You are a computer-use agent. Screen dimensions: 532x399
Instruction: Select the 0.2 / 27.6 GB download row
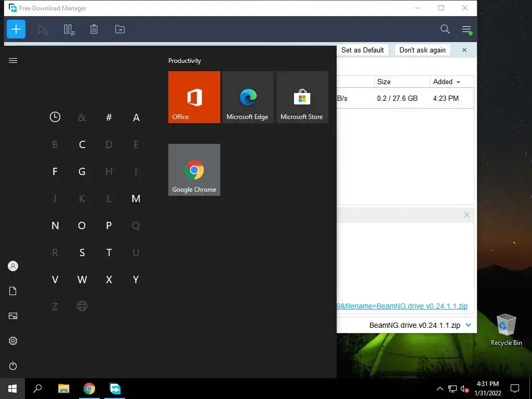(x=405, y=98)
